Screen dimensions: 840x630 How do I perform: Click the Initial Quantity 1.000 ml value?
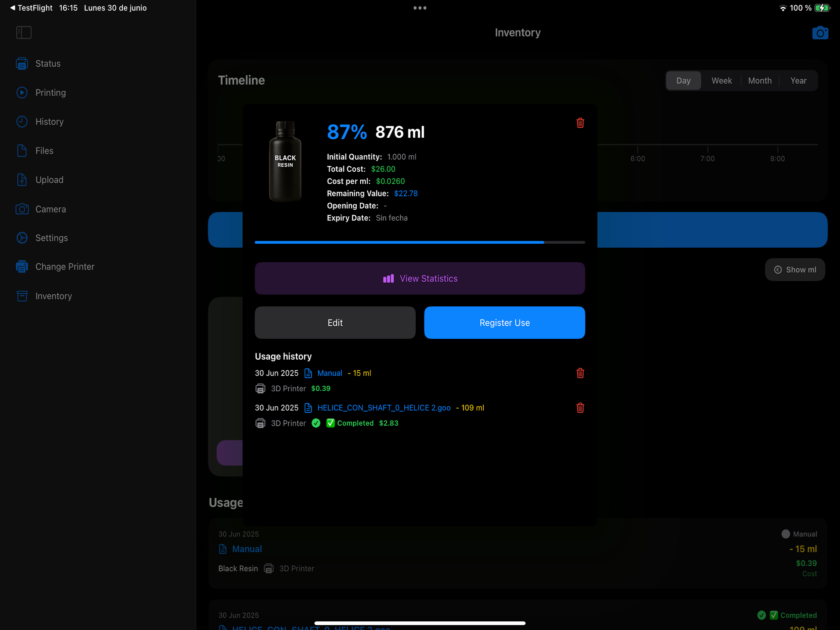[x=401, y=157]
